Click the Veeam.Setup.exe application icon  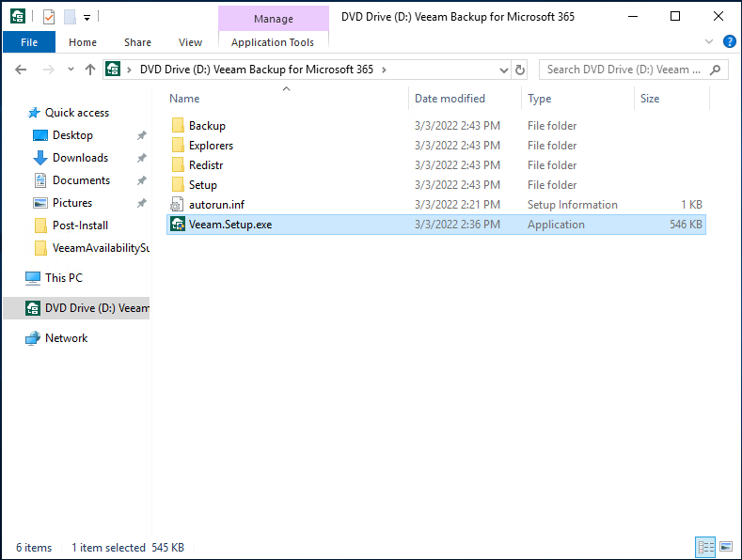pyautogui.click(x=178, y=225)
